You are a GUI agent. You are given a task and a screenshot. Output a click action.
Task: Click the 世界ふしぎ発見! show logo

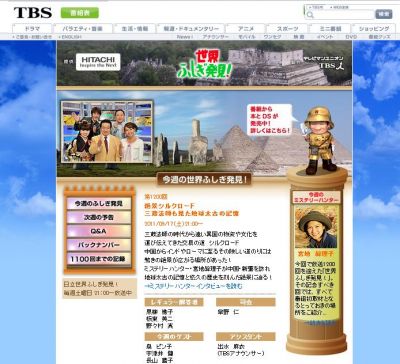(205, 64)
